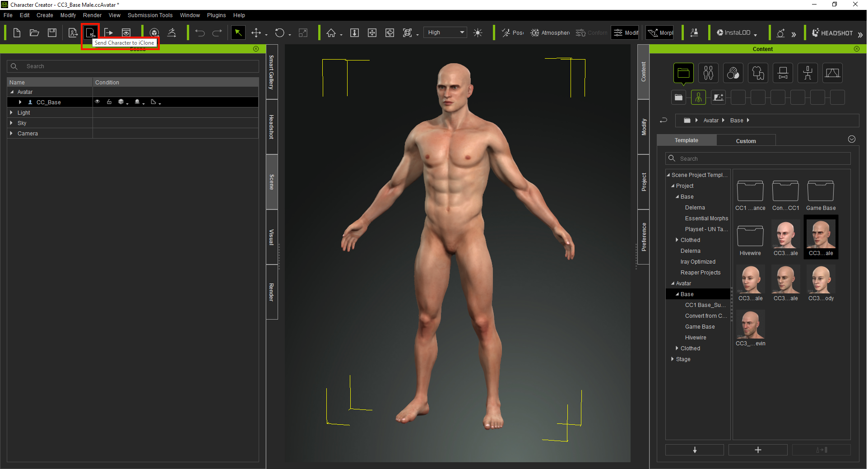The image size is (868, 469).
Task: Expand the Stage folder in content tree
Action: coord(673,359)
